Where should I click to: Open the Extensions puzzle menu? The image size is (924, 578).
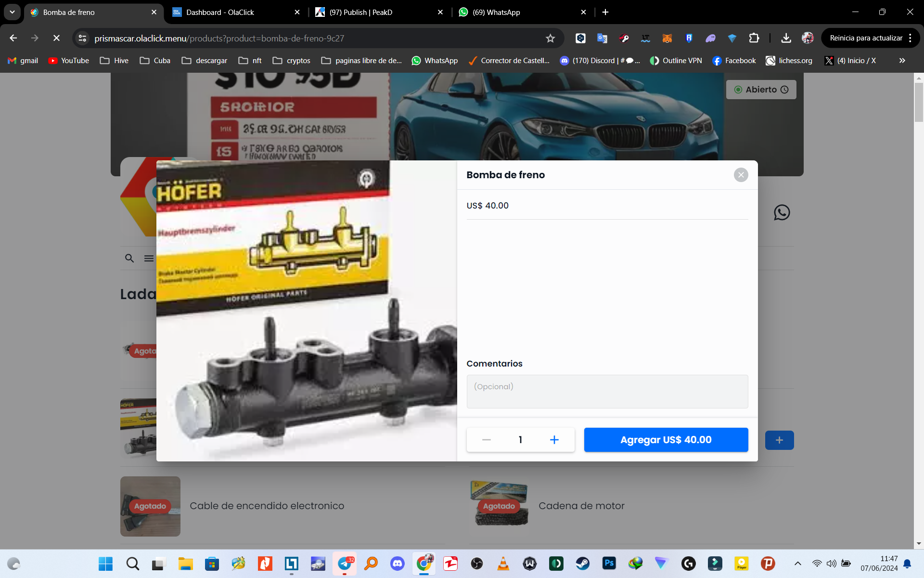coord(754,38)
